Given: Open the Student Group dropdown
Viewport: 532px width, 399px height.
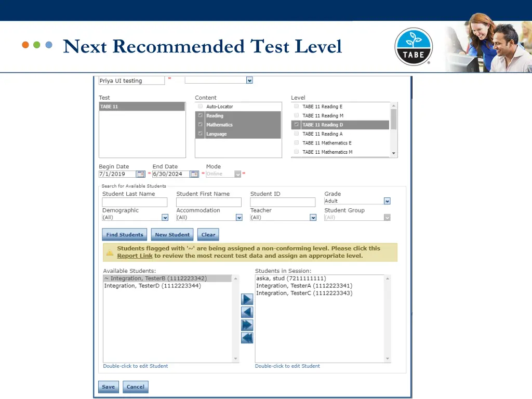Looking at the screenshot, I should 387,218.
